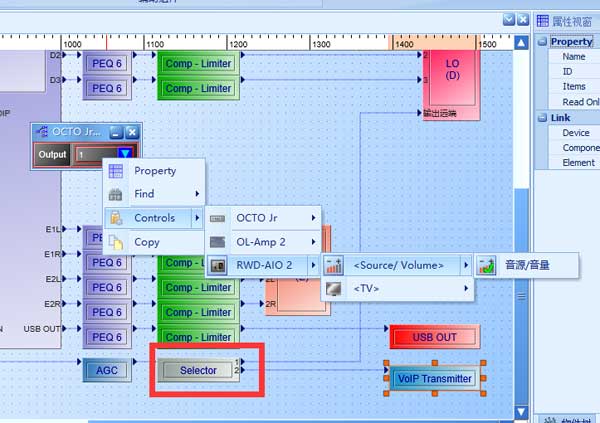Click the OL-Amp 2 device icon
Screen dimensions: 600x423
point(218,242)
